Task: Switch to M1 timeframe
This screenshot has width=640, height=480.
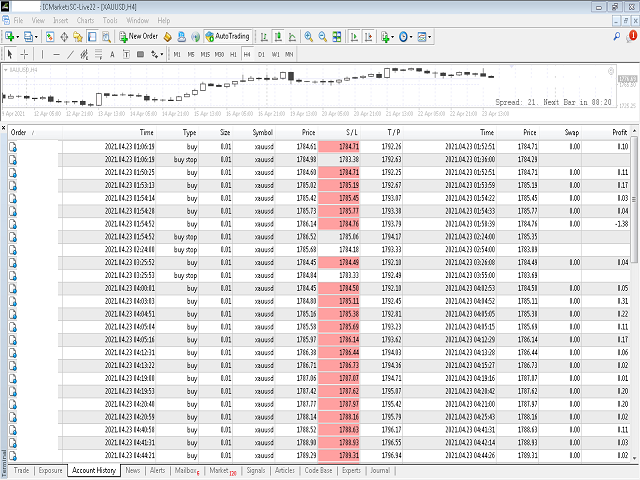Action: pos(177,54)
